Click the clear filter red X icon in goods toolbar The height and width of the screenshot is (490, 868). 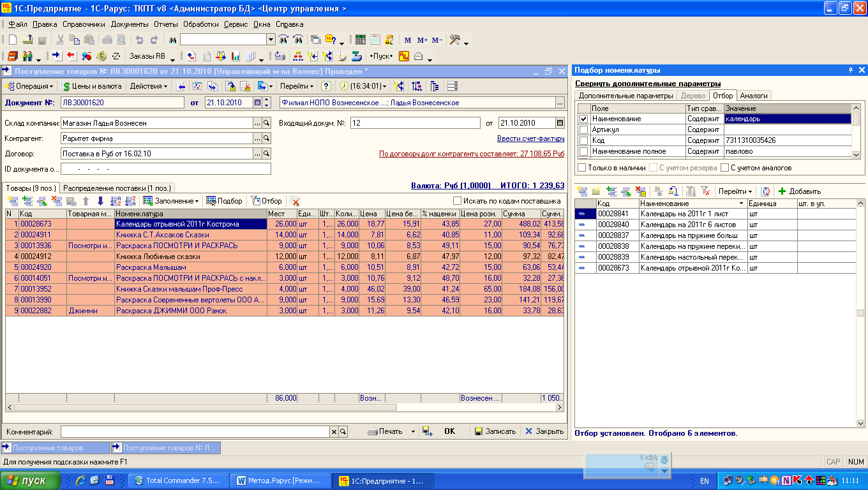(294, 201)
